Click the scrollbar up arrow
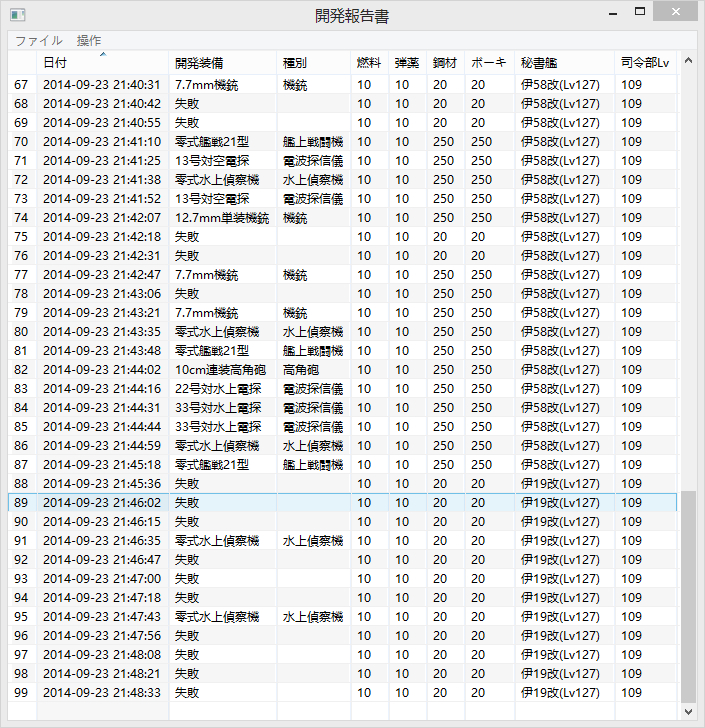705x728 pixels. pyautogui.click(x=688, y=60)
